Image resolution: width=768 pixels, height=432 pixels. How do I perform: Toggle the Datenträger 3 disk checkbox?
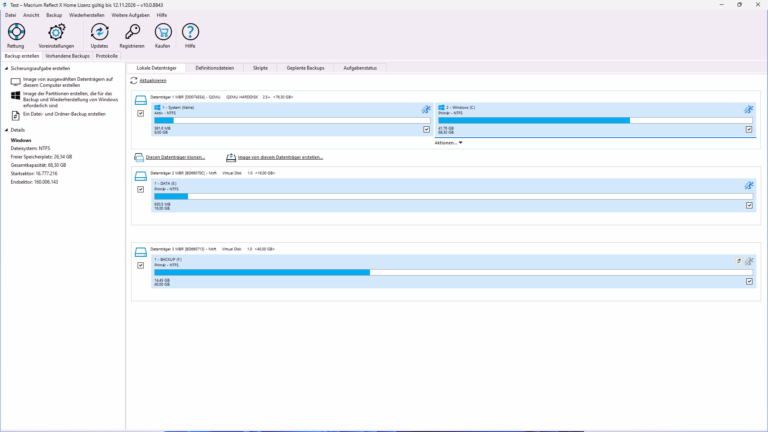[x=141, y=265]
